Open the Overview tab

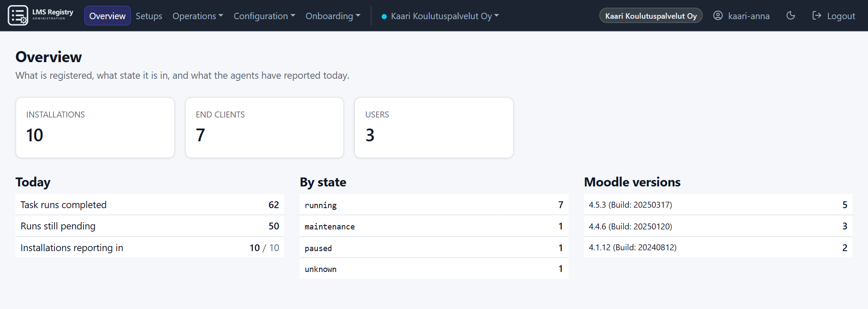[107, 16]
